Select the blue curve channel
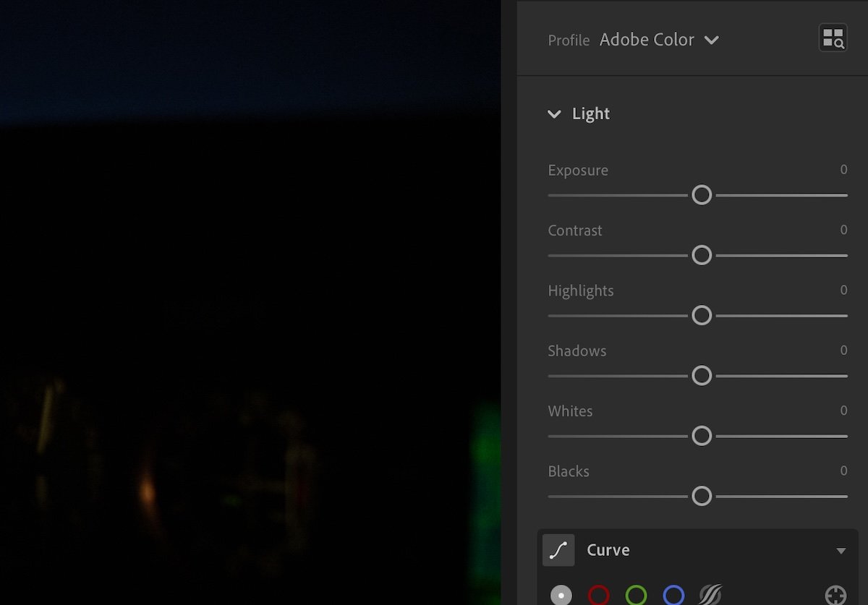Image resolution: width=868 pixels, height=605 pixels. point(674,594)
